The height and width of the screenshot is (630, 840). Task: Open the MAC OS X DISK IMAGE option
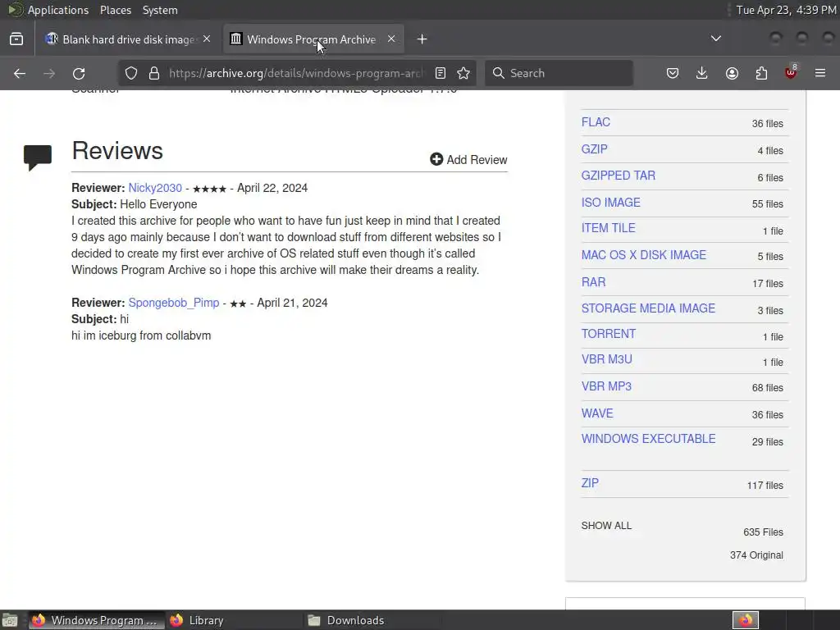(x=644, y=255)
